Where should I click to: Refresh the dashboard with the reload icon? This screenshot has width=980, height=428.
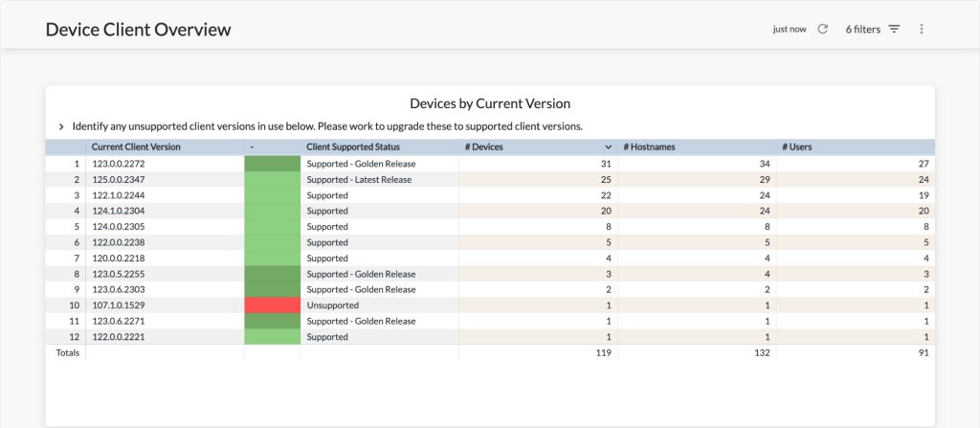pos(822,29)
